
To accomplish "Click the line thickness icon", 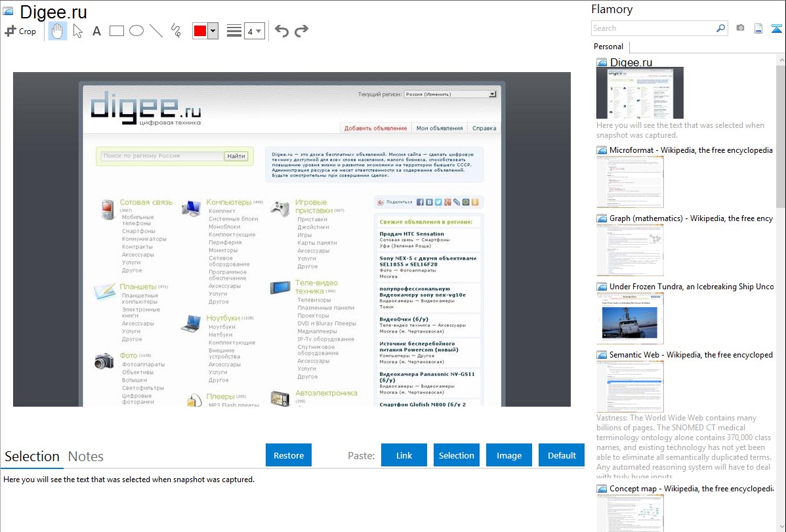I will pos(234,31).
